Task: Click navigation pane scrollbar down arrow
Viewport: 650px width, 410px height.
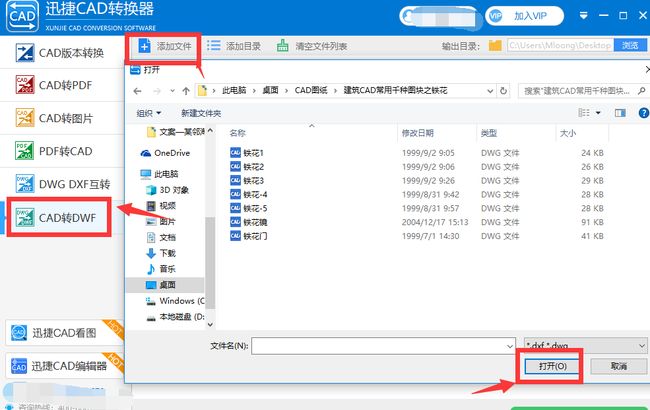Action: [210, 325]
